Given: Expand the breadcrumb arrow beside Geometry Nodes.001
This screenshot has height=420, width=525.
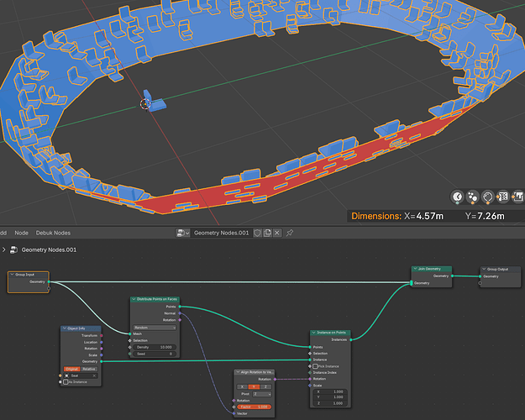Looking at the screenshot, I should 3,249.
